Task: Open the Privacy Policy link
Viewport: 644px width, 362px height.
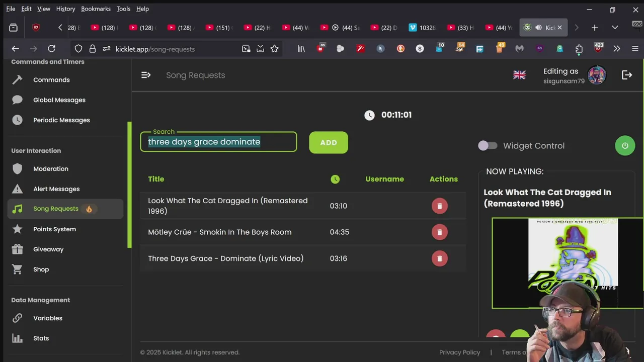Action: click(x=460, y=352)
